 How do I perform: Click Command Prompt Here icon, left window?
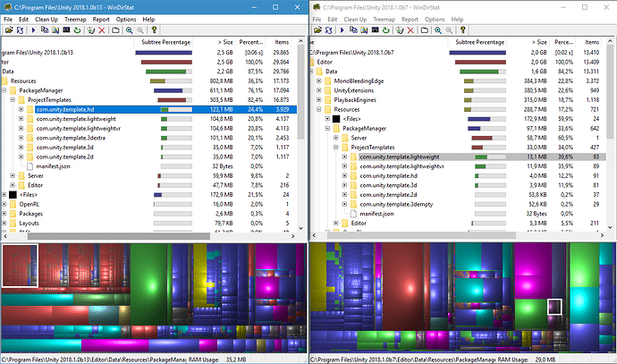66,30
